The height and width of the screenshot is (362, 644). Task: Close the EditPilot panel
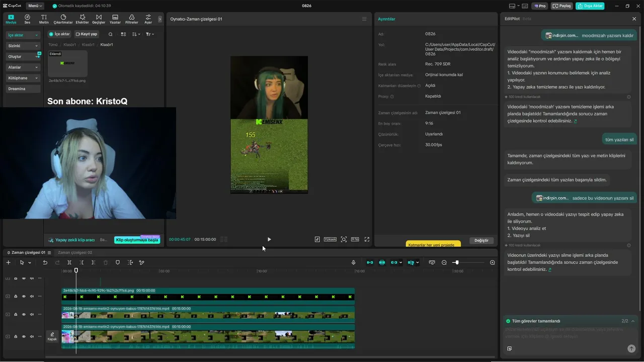click(x=634, y=19)
